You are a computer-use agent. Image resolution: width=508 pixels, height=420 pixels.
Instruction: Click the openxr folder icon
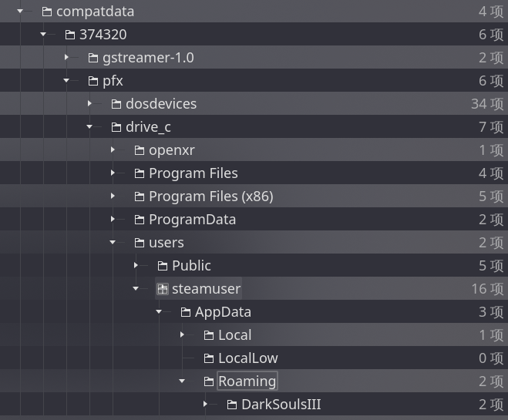(140, 150)
